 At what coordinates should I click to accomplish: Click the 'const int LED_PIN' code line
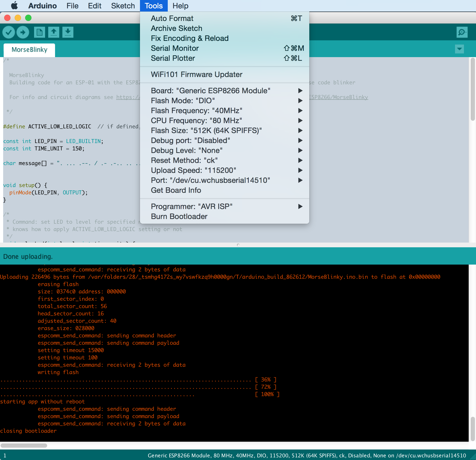pyautogui.click(x=53, y=141)
